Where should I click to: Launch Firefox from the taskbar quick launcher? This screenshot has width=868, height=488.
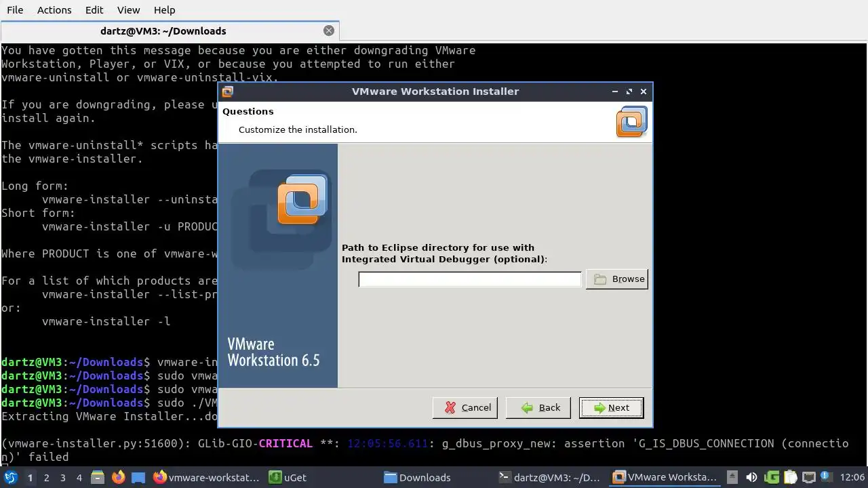[118, 478]
